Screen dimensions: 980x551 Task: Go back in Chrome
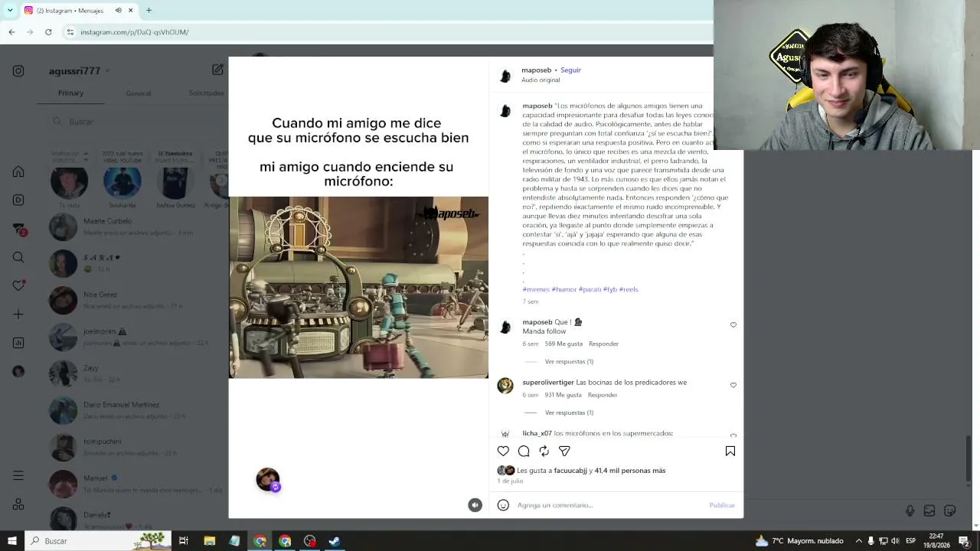pyautogui.click(x=11, y=32)
